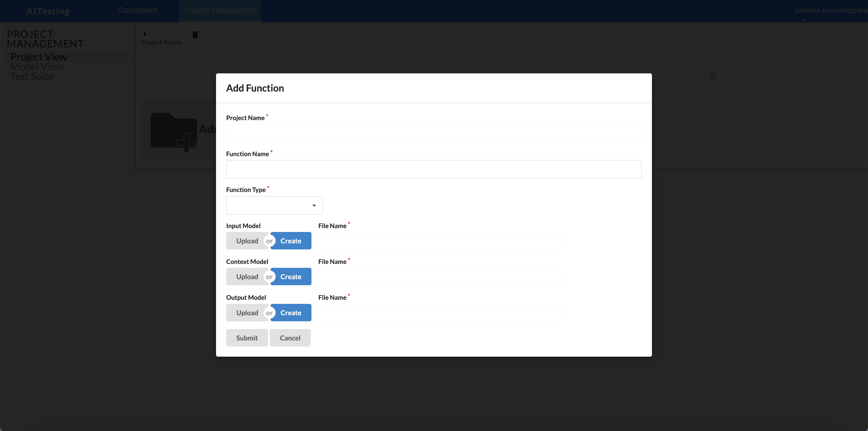Select Create for Output Model

pyautogui.click(x=291, y=313)
